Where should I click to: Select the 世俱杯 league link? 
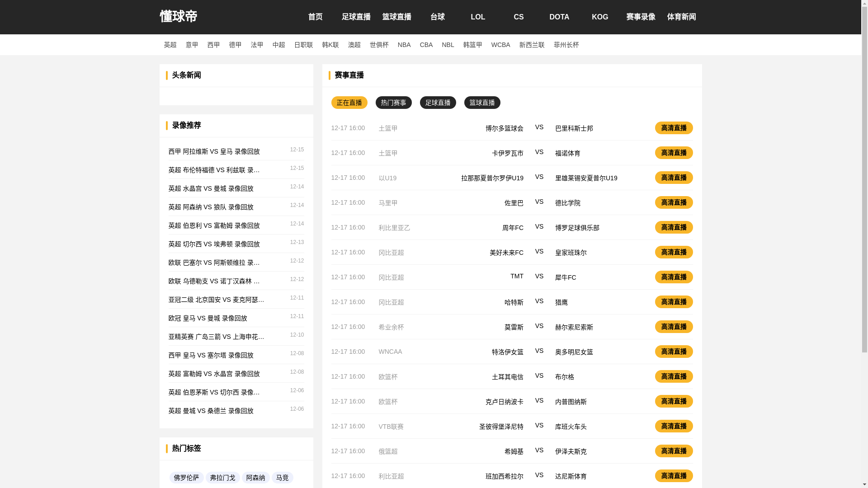379,45
